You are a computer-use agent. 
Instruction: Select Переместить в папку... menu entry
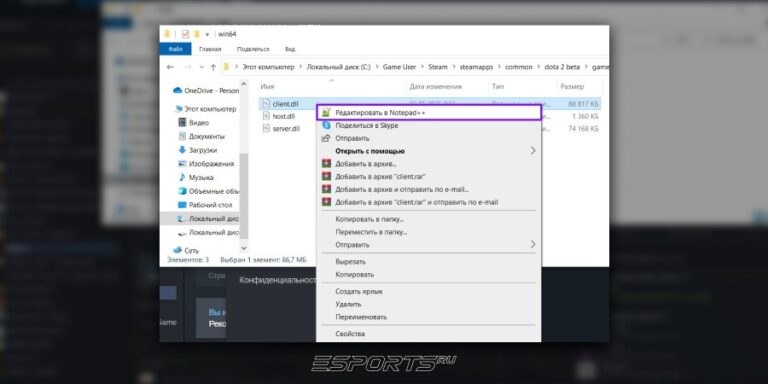coord(429,232)
